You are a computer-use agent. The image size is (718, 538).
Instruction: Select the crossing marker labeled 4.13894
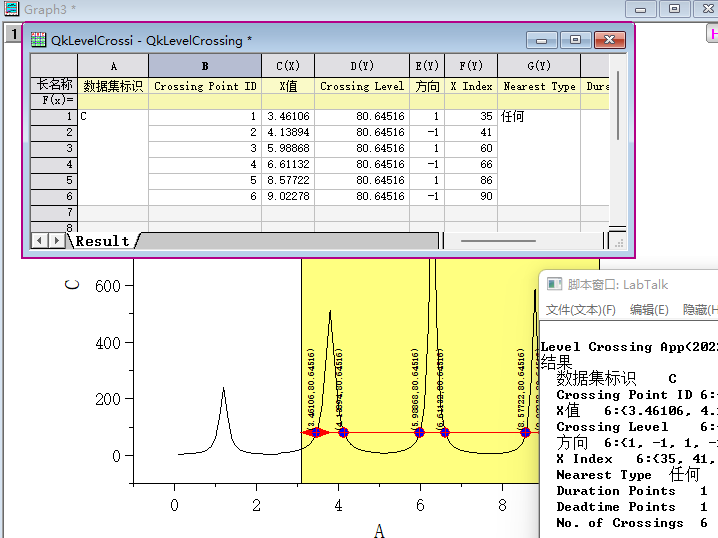click(x=343, y=433)
